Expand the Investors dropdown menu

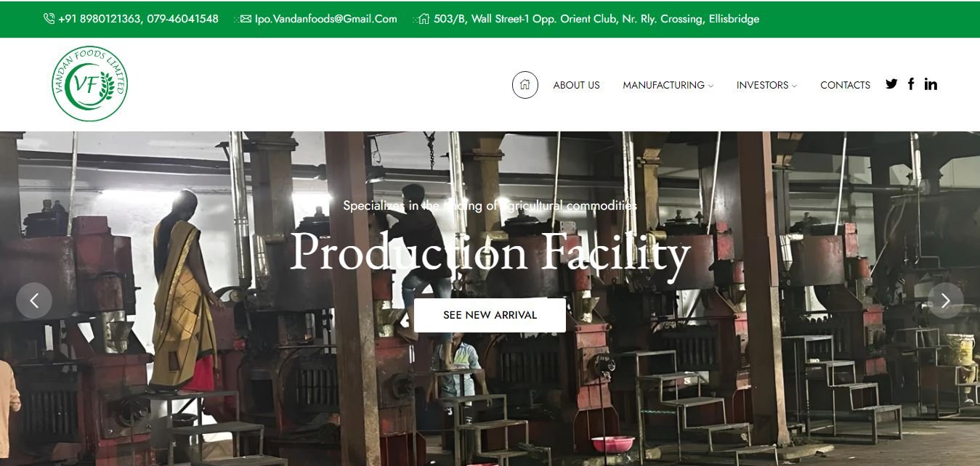(766, 85)
